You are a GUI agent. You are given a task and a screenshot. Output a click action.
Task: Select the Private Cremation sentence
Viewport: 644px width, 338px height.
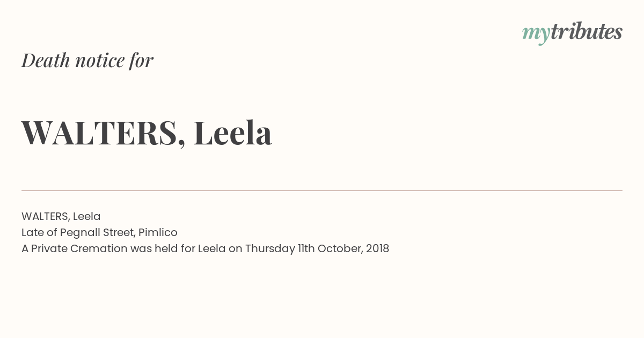coord(205,248)
